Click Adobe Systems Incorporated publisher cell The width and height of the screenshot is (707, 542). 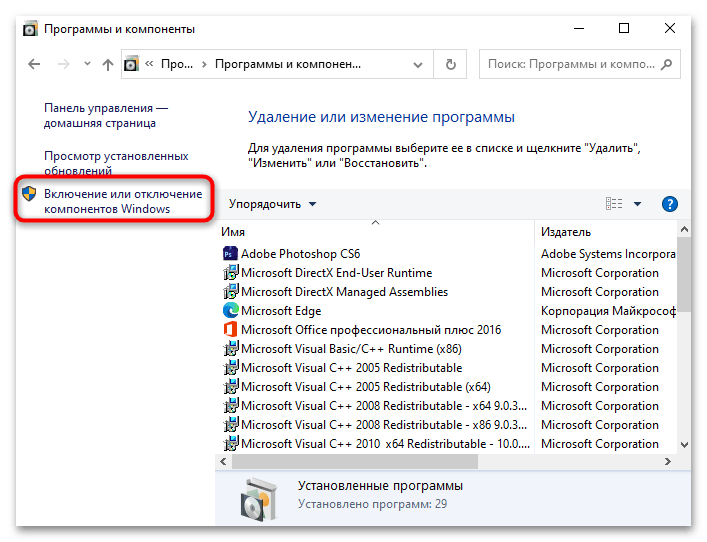pyautogui.click(x=608, y=254)
